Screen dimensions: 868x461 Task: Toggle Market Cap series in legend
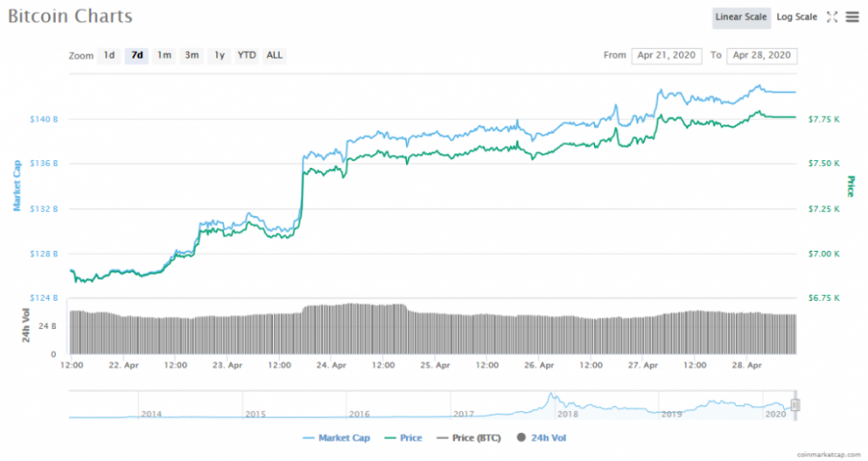[x=337, y=438]
